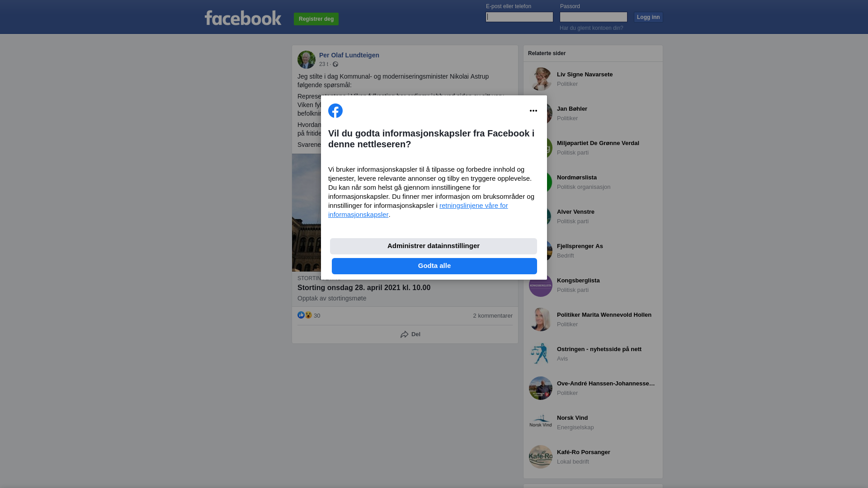Click the Facebook logo in header

[243, 18]
